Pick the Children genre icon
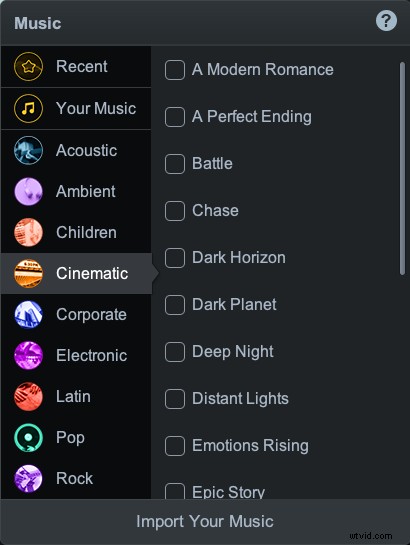Image resolution: width=410 pixels, height=545 pixels. point(28,232)
